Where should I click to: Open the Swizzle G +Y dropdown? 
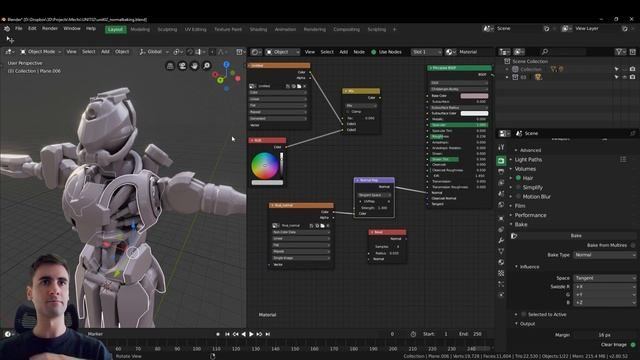tap(604, 294)
